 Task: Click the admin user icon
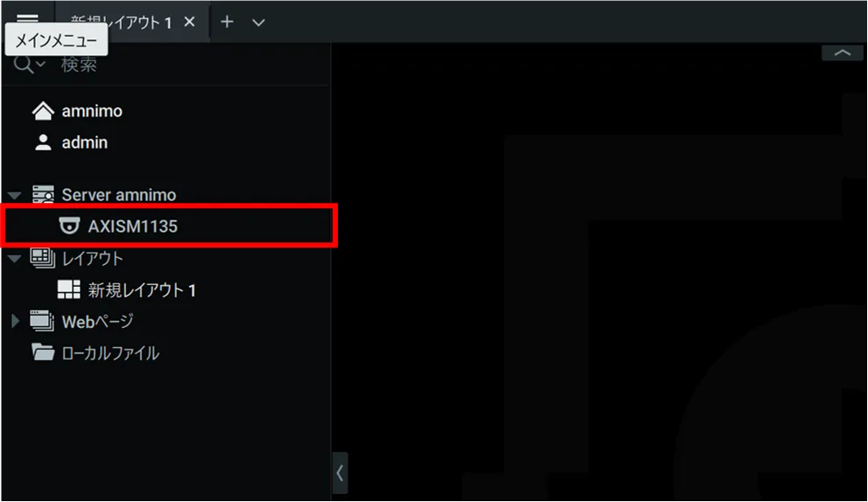tap(43, 143)
